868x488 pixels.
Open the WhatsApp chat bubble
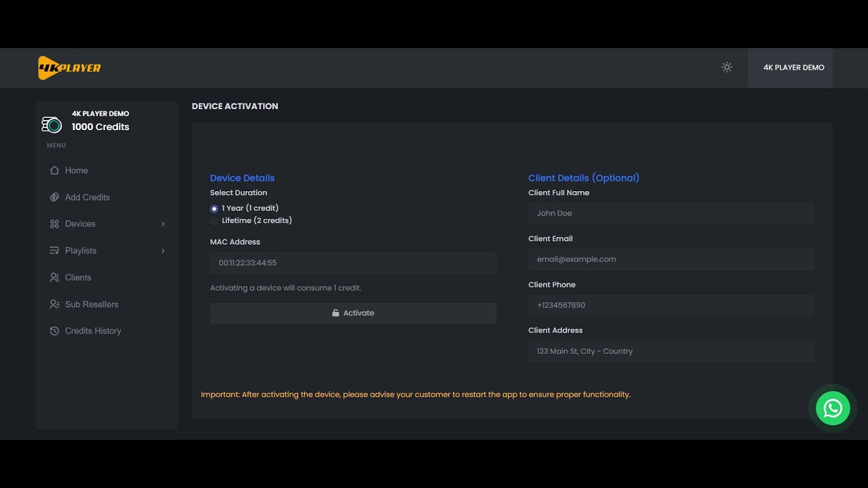pyautogui.click(x=833, y=408)
